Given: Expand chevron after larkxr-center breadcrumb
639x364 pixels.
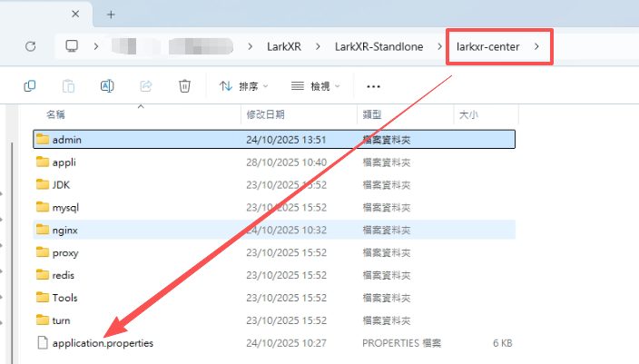Looking at the screenshot, I should point(537,45).
